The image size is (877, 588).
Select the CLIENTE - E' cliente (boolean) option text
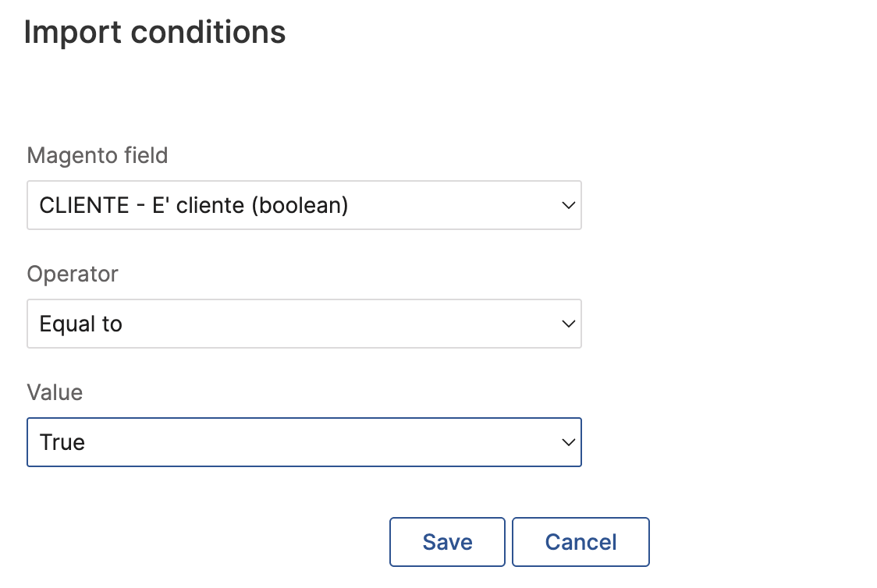194,205
